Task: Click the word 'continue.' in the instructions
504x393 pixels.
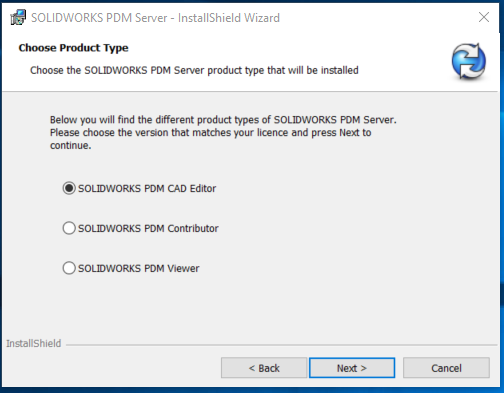Action: coord(71,146)
